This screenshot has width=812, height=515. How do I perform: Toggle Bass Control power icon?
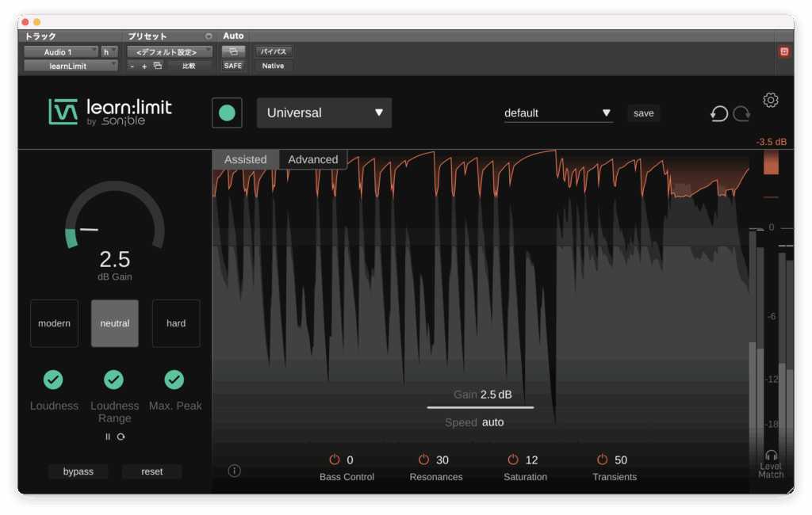pos(335,459)
